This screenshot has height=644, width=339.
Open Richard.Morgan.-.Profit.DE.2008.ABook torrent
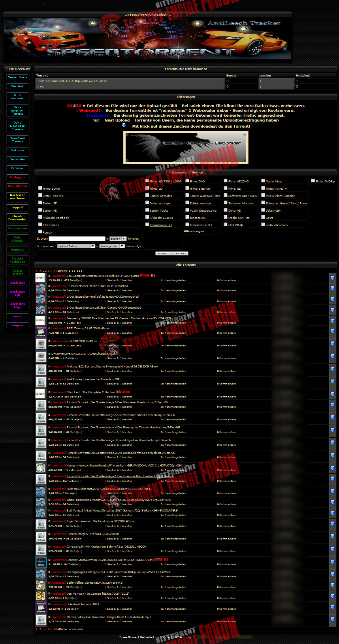tap(93, 534)
